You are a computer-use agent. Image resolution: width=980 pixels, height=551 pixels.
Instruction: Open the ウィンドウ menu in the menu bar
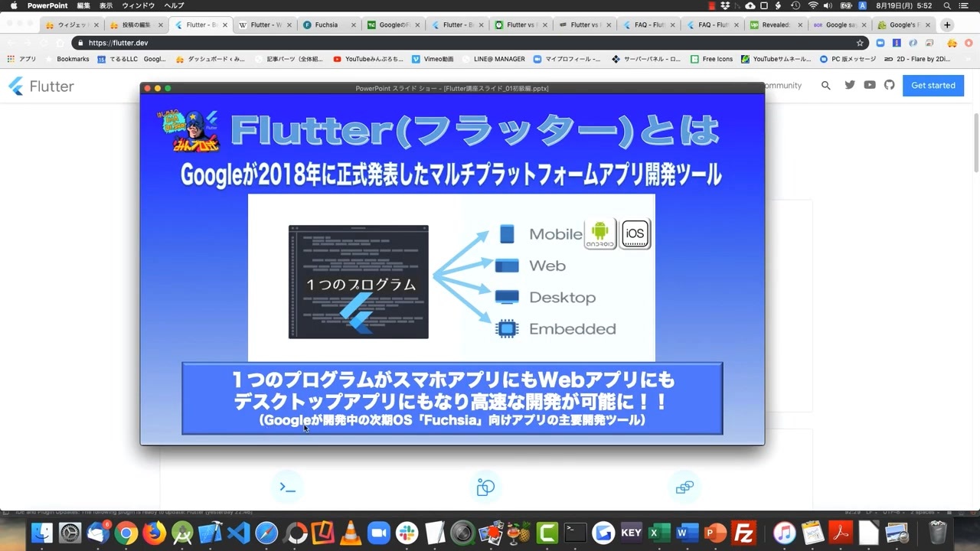point(139,5)
